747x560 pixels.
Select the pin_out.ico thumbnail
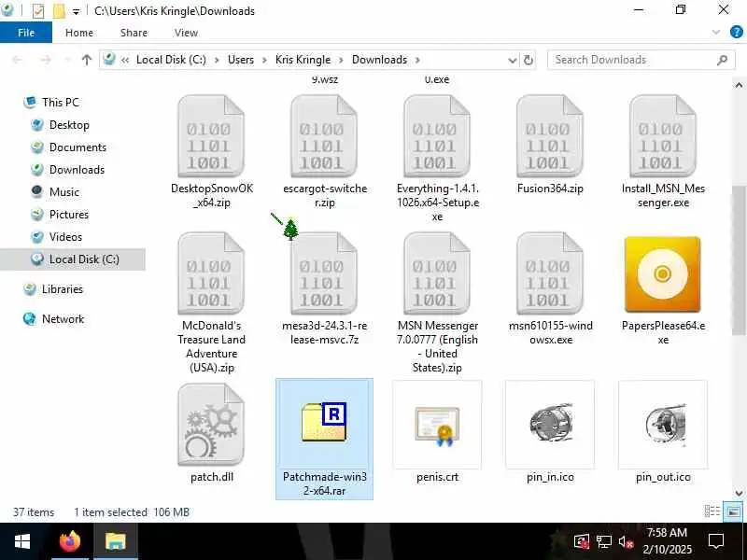(663, 425)
